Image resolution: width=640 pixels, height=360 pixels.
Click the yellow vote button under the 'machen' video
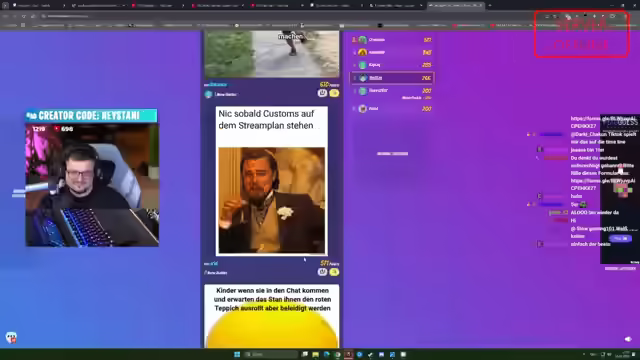[334, 93]
